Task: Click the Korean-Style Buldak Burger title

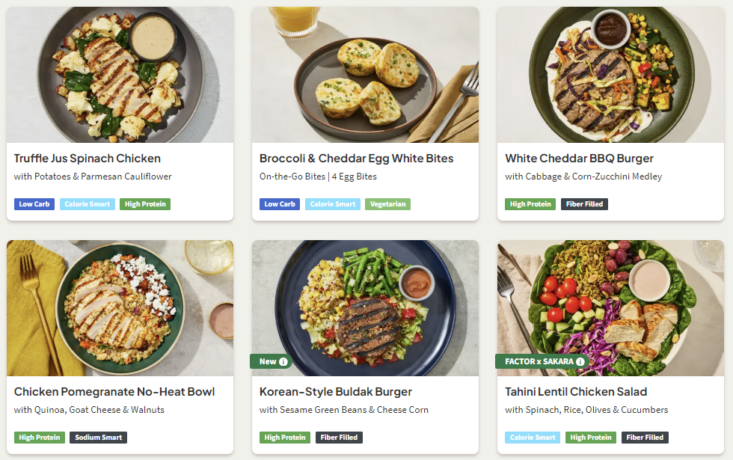Action: click(335, 391)
